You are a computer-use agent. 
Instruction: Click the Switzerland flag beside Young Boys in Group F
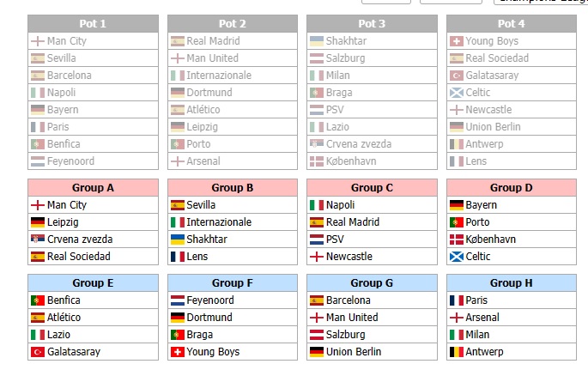point(178,352)
